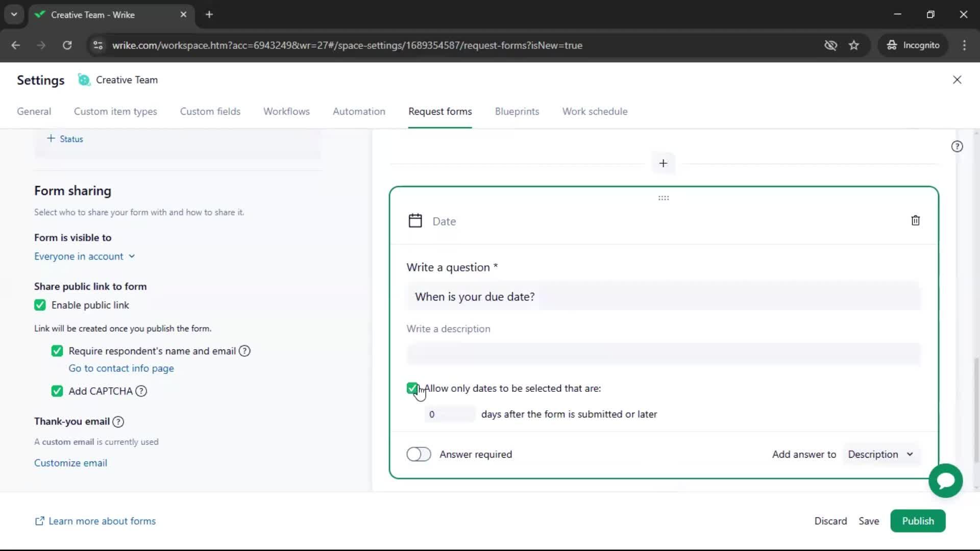Click Discard button
The height and width of the screenshot is (551, 980).
830,521
